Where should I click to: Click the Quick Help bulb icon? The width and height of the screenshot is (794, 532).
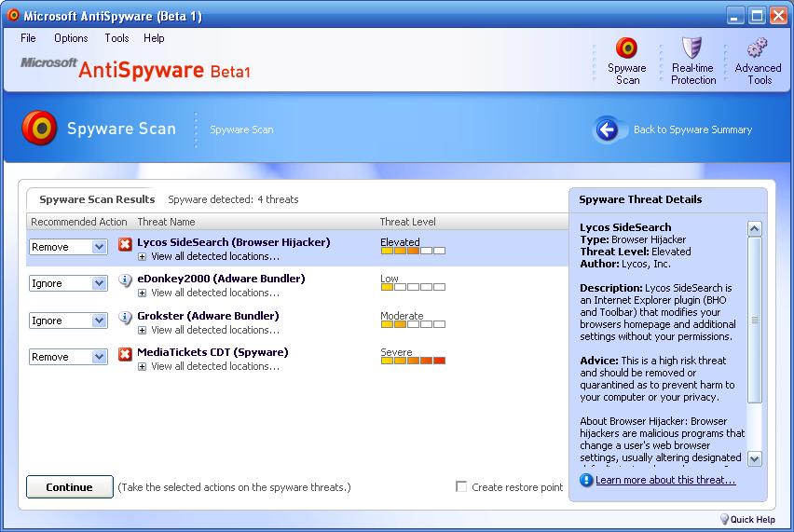[x=724, y=519]
